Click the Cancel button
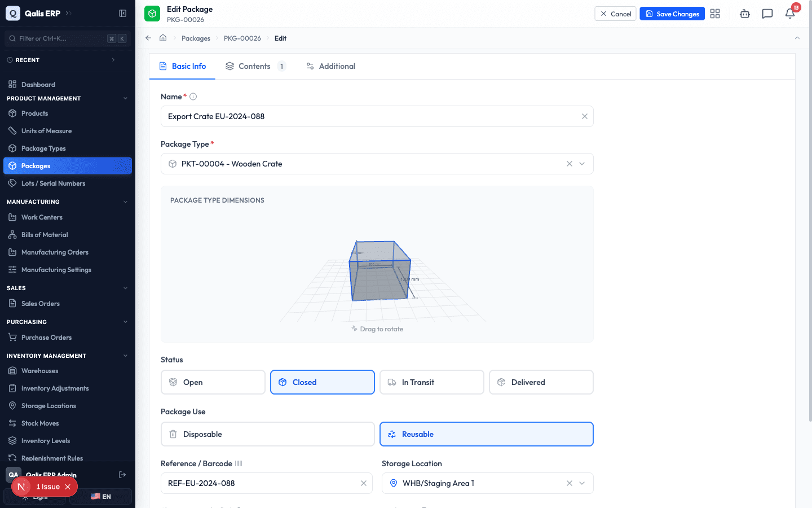The image size is (812, 508). coord(615,14)
